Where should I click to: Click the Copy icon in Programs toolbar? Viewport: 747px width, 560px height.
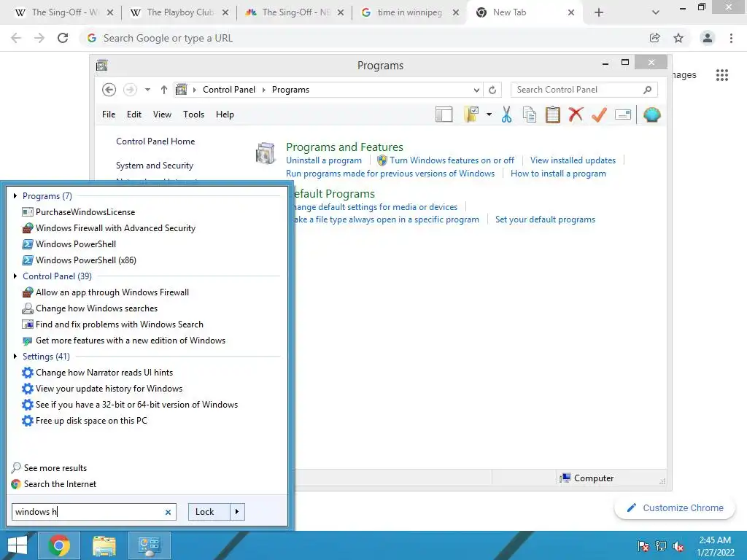[530, 114]
